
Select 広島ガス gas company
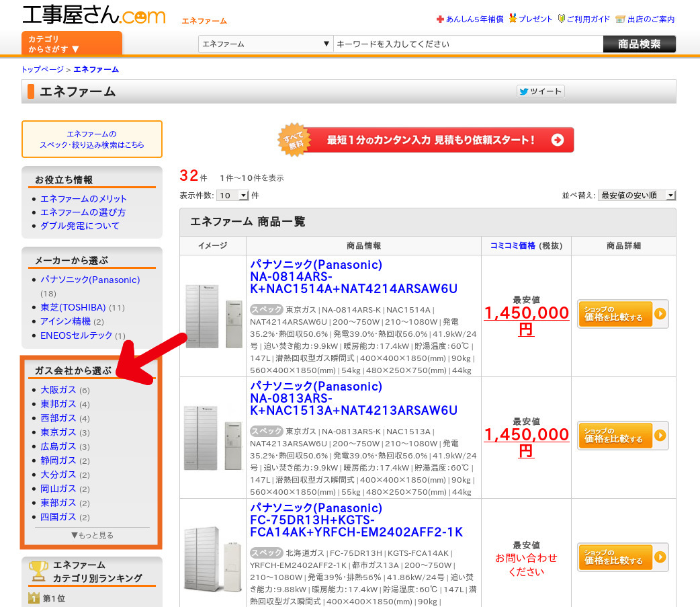pos(58,446)
